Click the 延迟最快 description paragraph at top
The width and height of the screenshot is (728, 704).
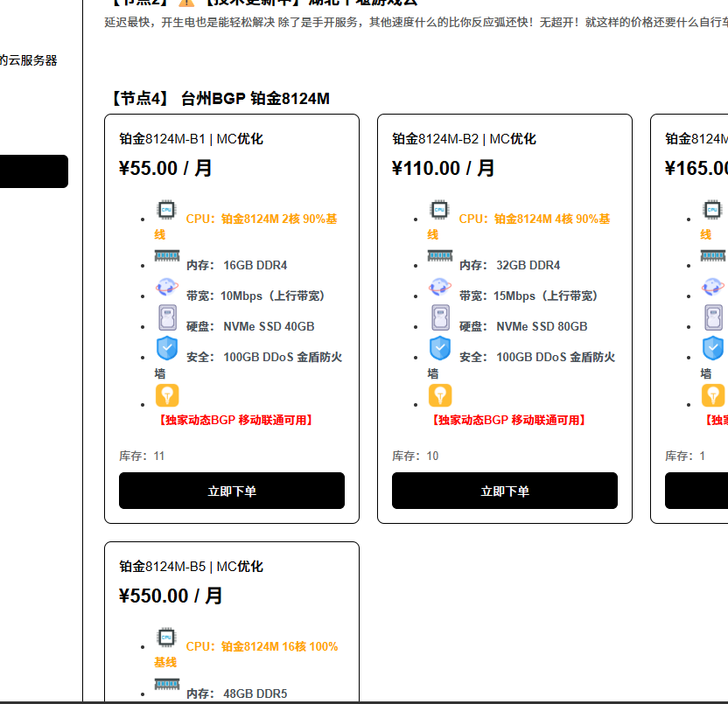(416, 22)
